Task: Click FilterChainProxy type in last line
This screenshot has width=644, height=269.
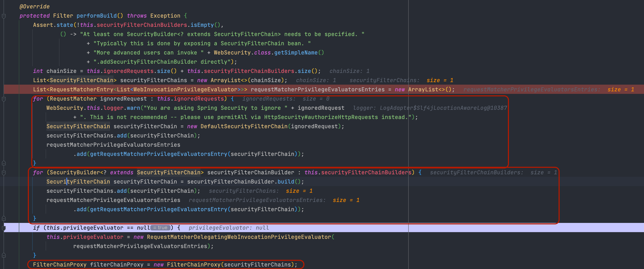Action: pos(59,265)
